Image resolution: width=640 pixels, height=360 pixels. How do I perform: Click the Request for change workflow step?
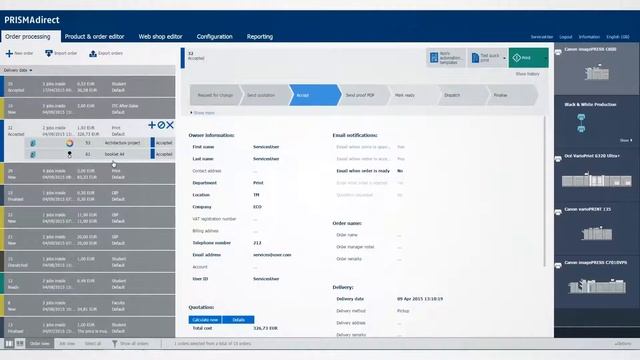click(215, 95)
